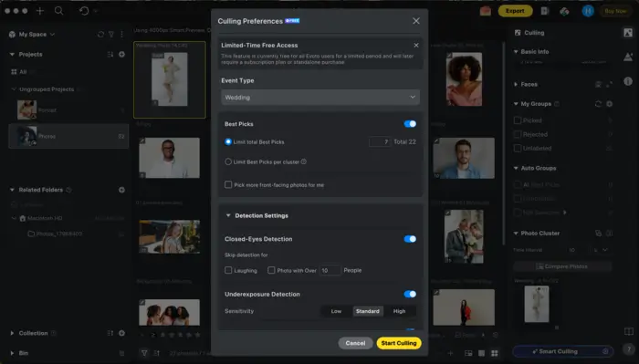Click the refresh icon beside My Space
Screen dimensions: 639x364
point(100,35)
